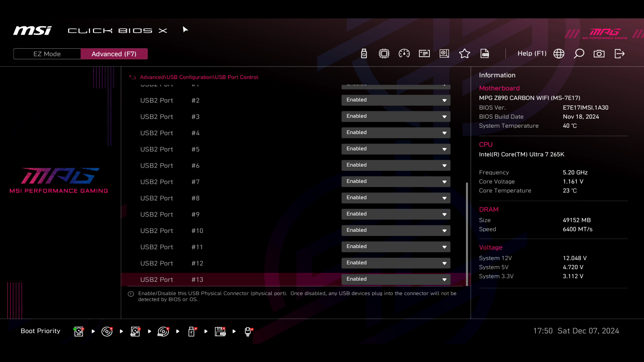Take a screenshot with camera icon
The width and height of the screenshot is (644, 362).
click(x=599, y=54)
